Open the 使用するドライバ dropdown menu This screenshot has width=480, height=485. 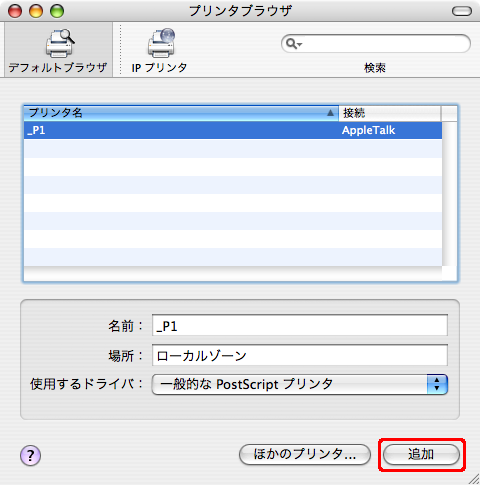(x=300, y=384)
